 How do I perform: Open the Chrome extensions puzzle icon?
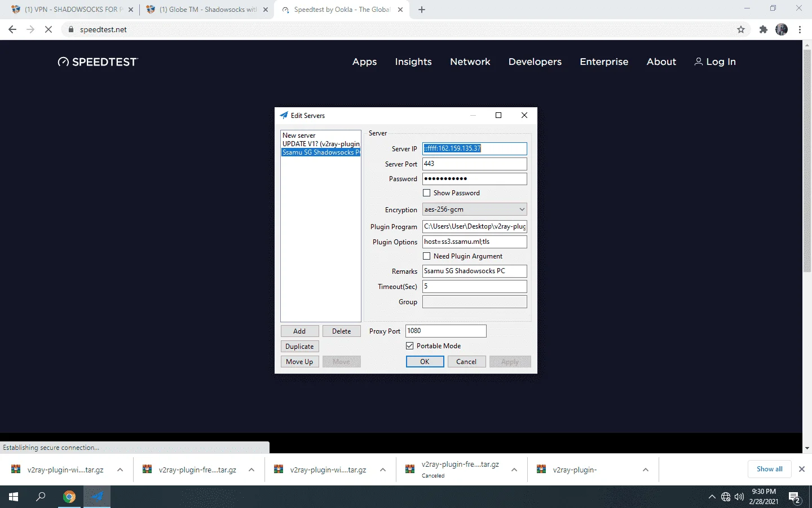pos(764,29)
